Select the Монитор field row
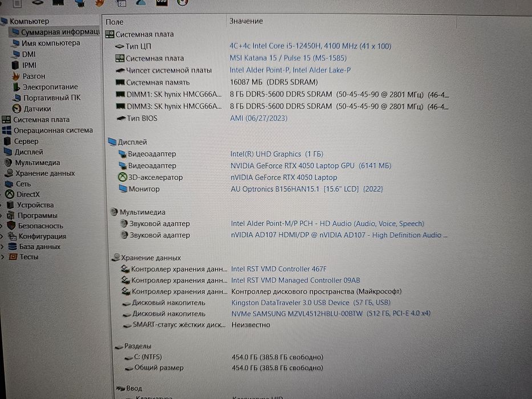 point(251,189)
